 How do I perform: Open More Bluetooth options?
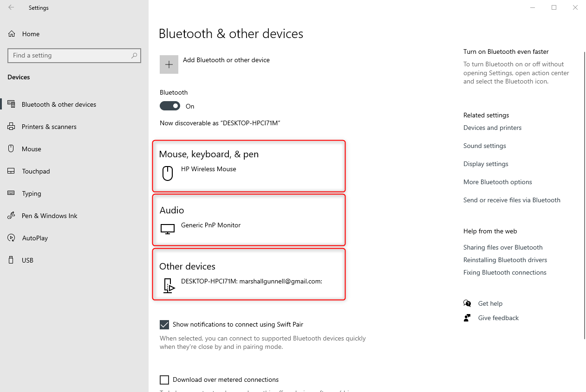tap(497, 182)
